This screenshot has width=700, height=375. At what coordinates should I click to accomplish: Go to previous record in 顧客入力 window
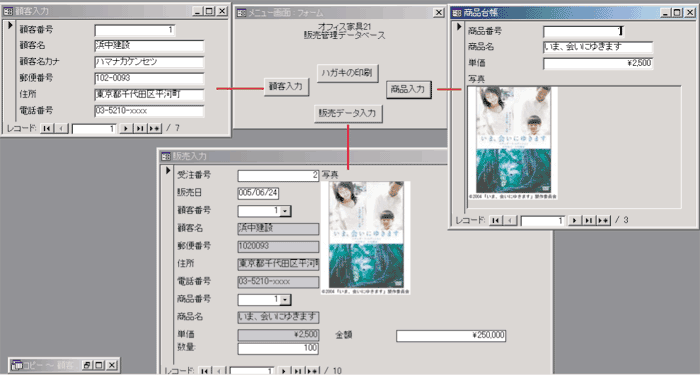tap(61, 129)
